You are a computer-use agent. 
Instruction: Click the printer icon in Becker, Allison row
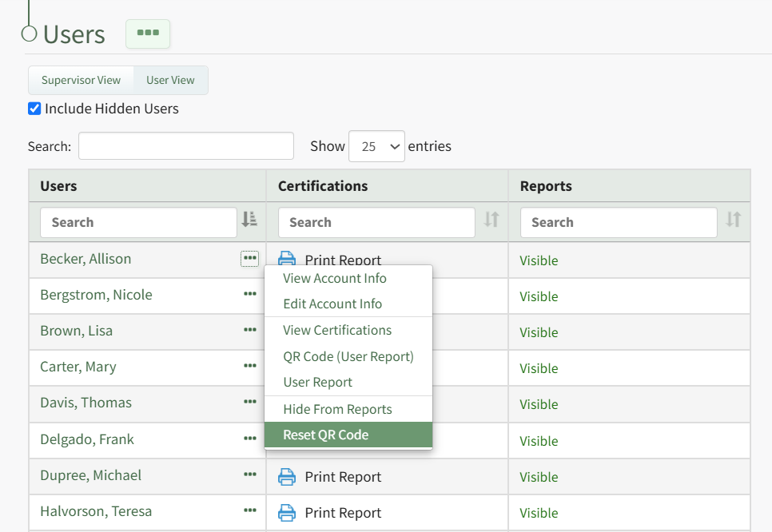tap(287, 258)
